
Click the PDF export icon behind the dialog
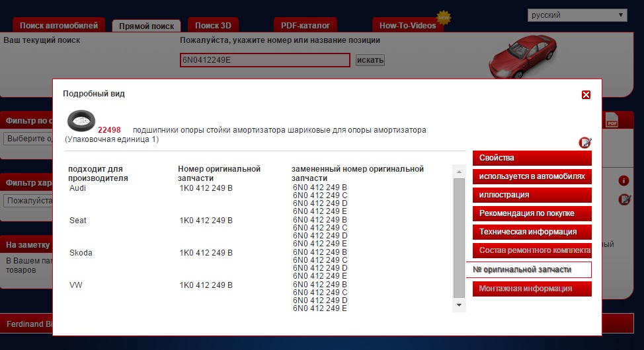click(x=612, y=120)
